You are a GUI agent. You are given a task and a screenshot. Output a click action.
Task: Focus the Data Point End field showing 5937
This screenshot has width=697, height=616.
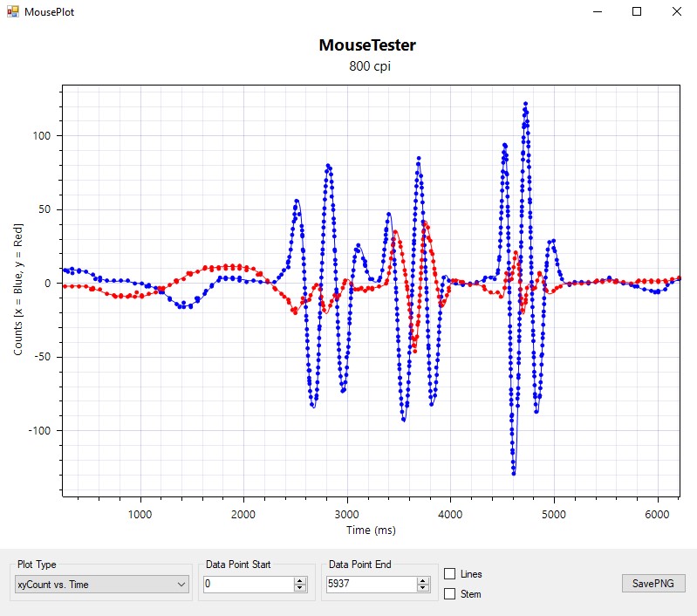pos(371,585)
